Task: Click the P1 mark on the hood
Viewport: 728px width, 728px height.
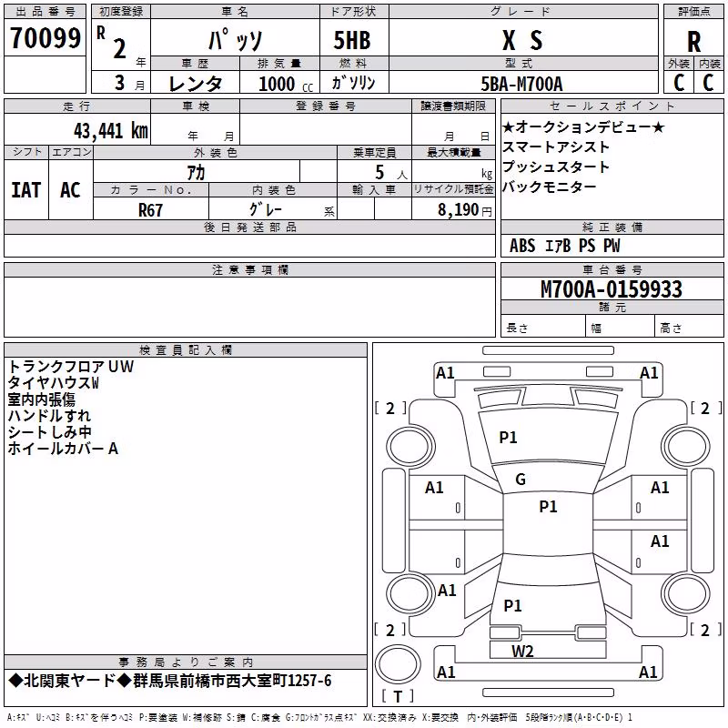Action: pos(508,438)
